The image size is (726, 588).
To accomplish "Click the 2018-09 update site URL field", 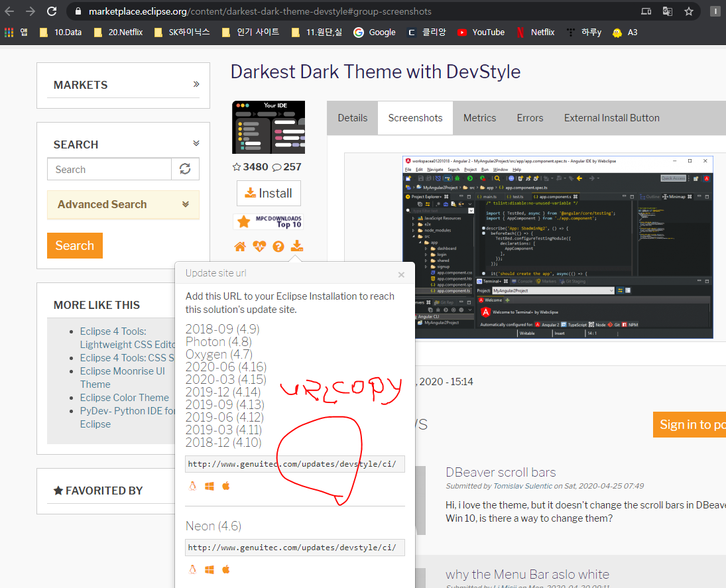I will [x=295, y=464].
